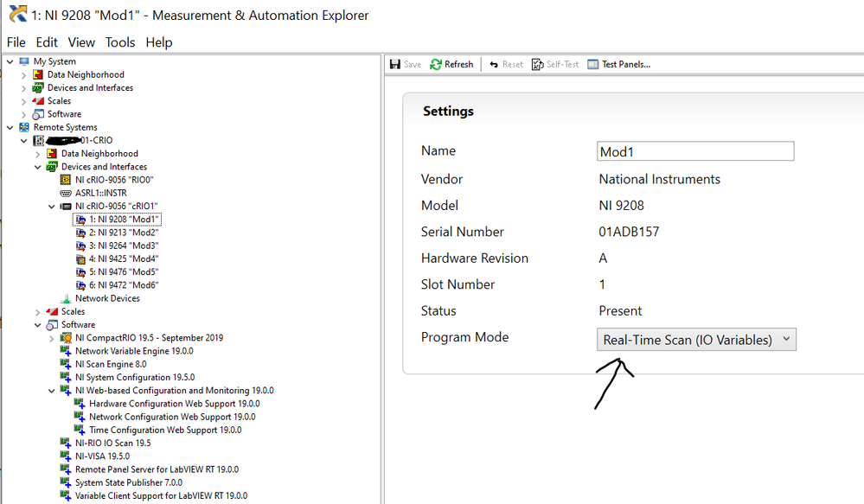
Task: Click the NI 9425 "Mod4" module icon
Action: coord(80,258)
